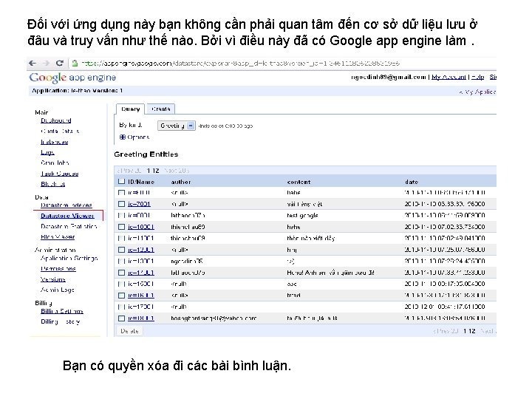Click the 'content' column header

coord(299,182)
